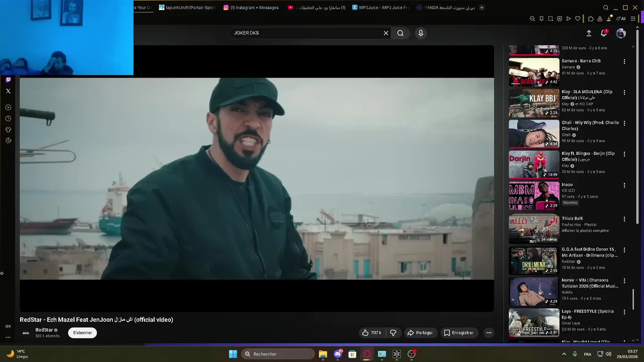Screen dimensions: 644x362
Task: Switch to YouTube tab with Arabic title
Action: tap(316, 8)
